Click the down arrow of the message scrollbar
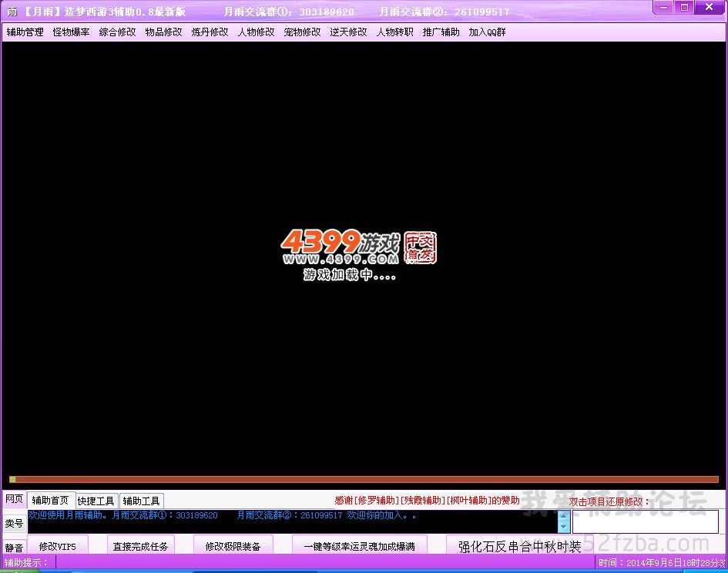Viewport: 728px width, 573px height. tap(564, 527)
